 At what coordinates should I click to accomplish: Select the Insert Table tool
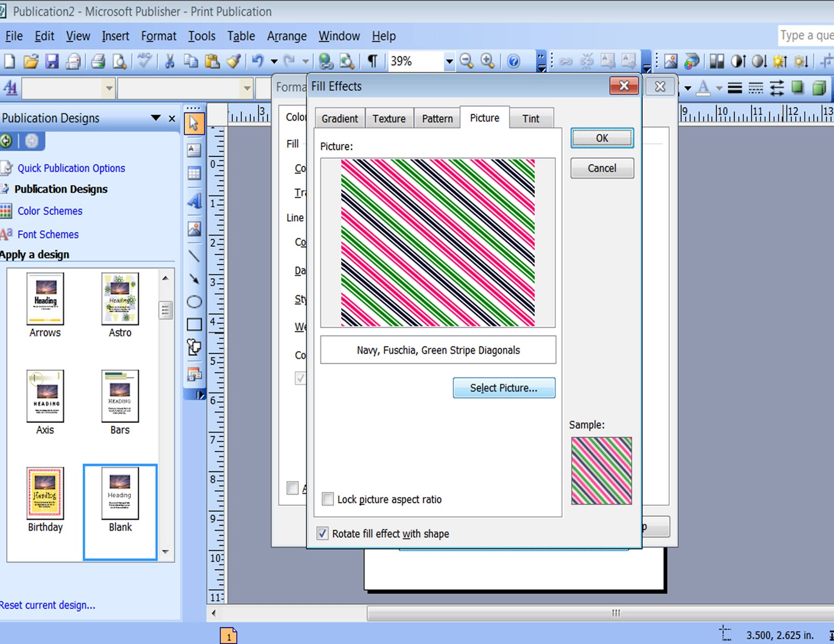194,174
